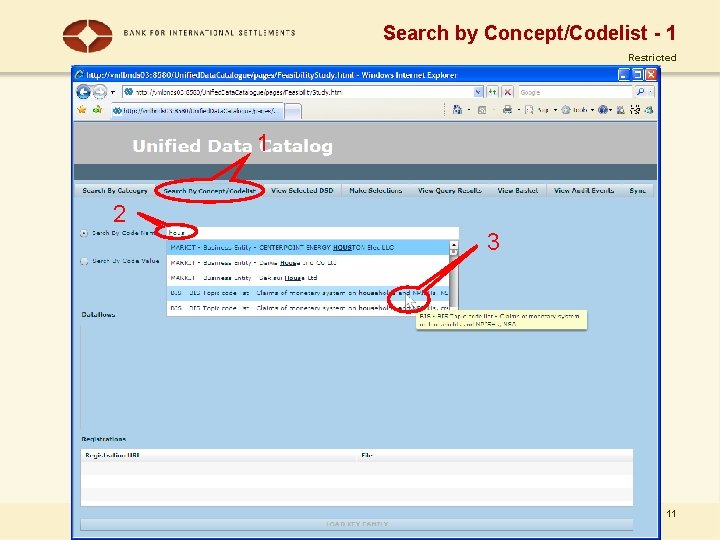Go back with the browser Back arrow
The image size is (720, 540).
point(83,92)
